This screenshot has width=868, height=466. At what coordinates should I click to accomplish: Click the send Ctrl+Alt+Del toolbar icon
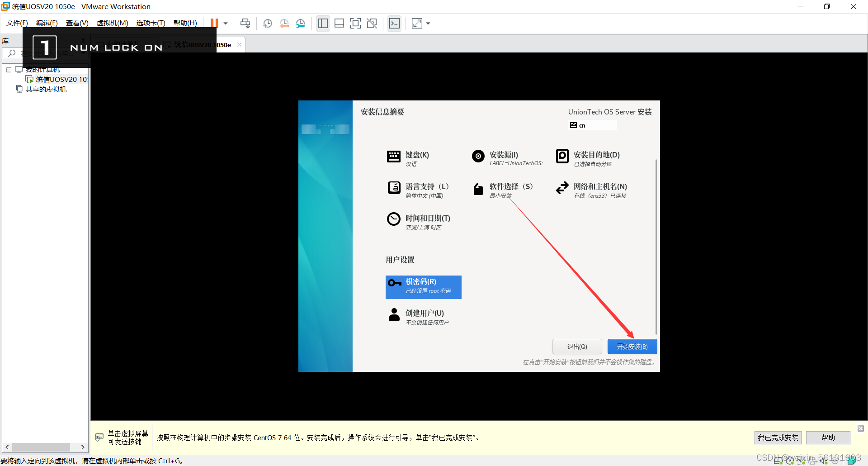[x=245, y=23]
